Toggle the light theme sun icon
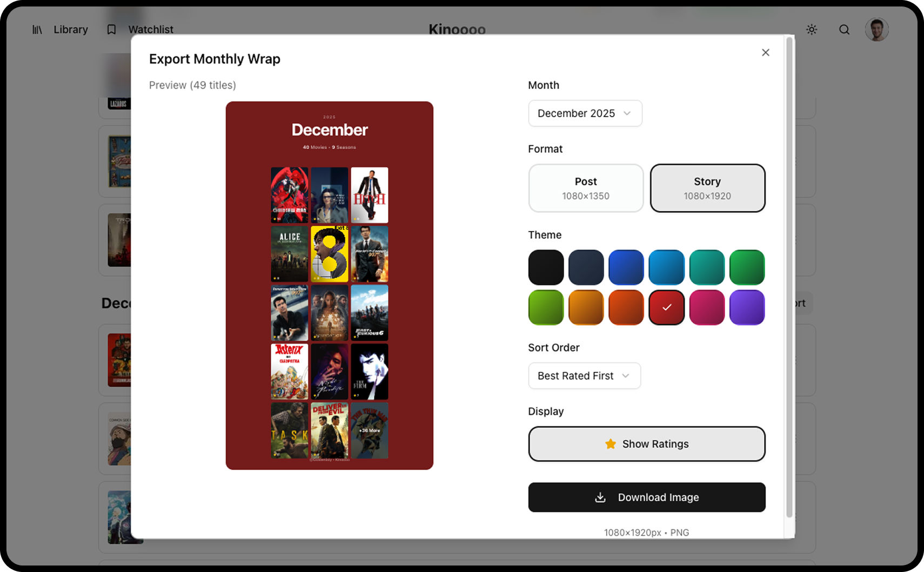Screen dimensions: 924x572 click(812, 30)
